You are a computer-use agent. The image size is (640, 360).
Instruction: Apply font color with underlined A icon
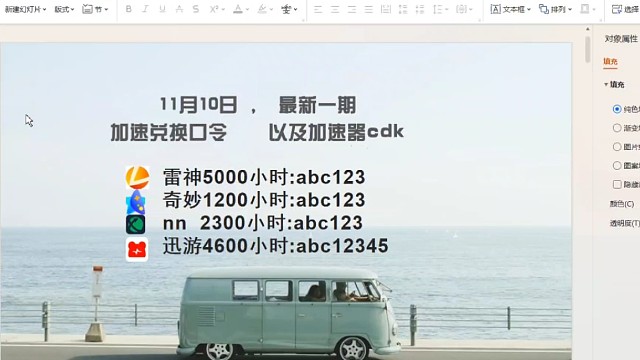click(238, 9)
